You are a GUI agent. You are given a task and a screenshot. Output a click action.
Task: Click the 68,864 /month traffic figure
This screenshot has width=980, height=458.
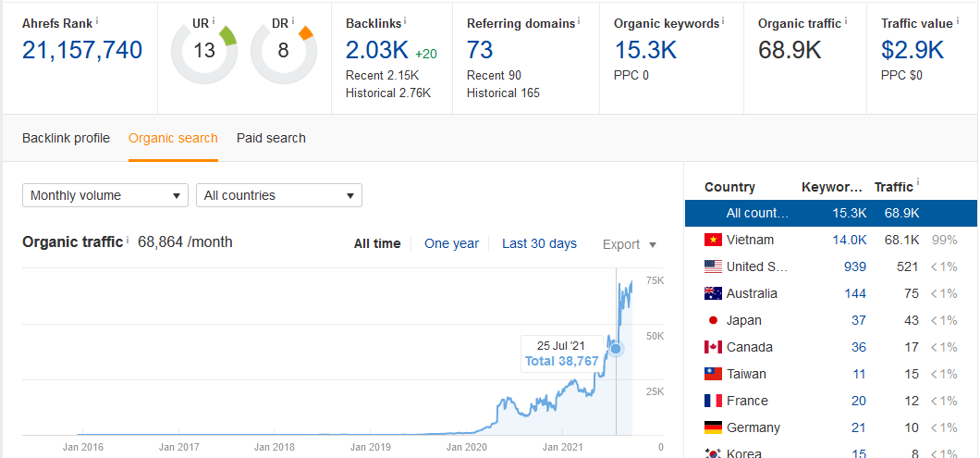[x=185, y=242]
